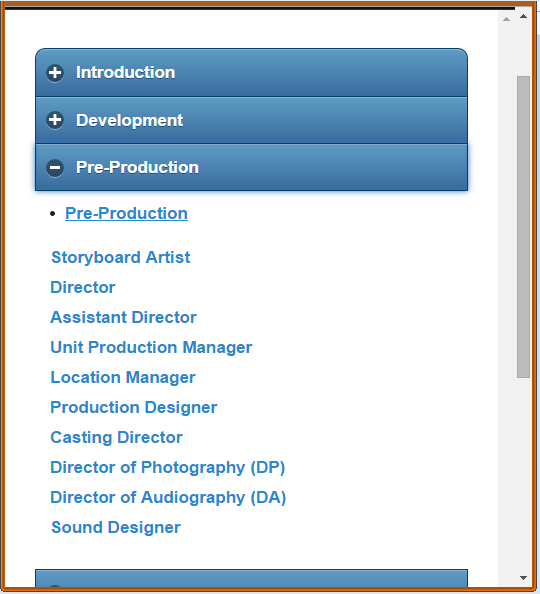The width and height of the screenshot is (540, 594).
Task: Click the plus icon beside Introduction
Action: click(55, 73)
